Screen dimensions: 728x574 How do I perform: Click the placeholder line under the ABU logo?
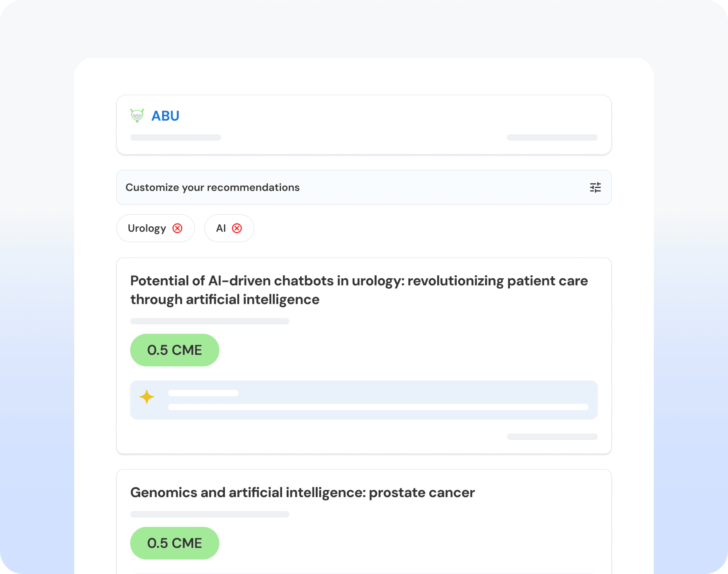coord(175,138)
